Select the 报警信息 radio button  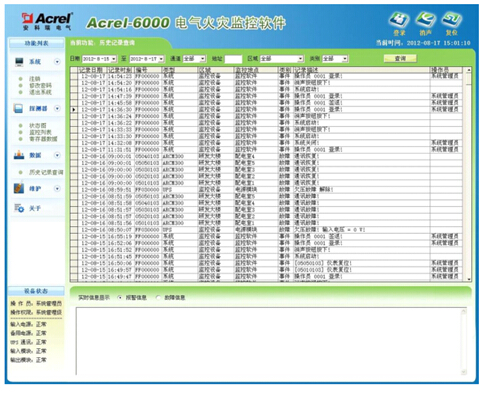[x=120, y=298]
